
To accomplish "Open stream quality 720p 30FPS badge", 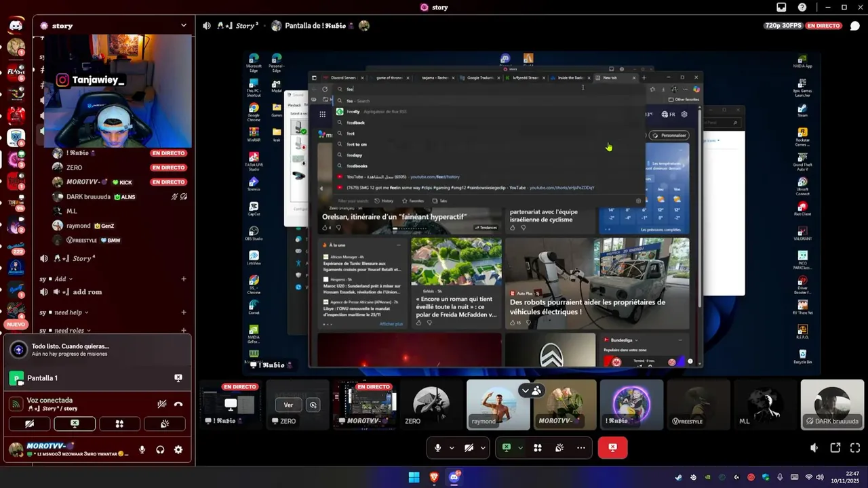I will 784,26.
